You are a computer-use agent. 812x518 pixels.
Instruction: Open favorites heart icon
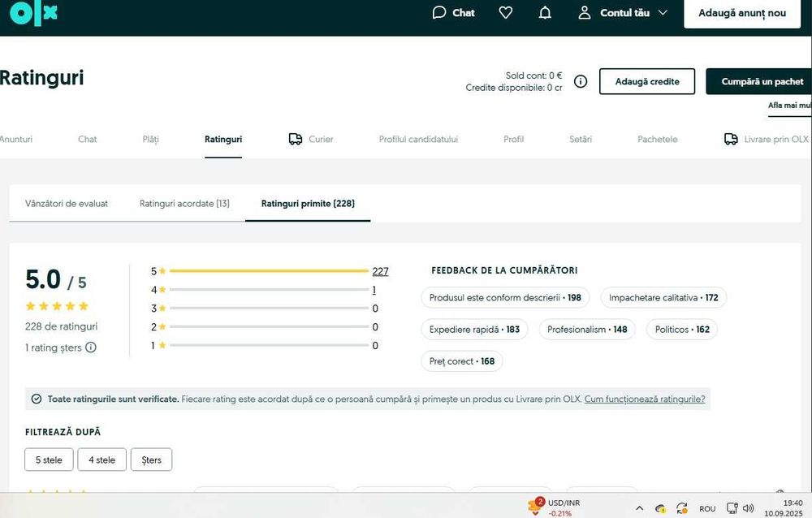point(505,13)
